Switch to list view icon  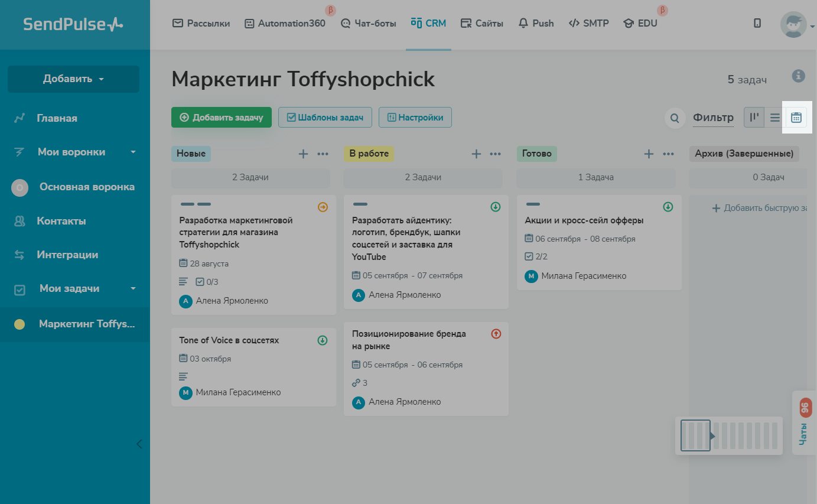[x=774, y=118]
